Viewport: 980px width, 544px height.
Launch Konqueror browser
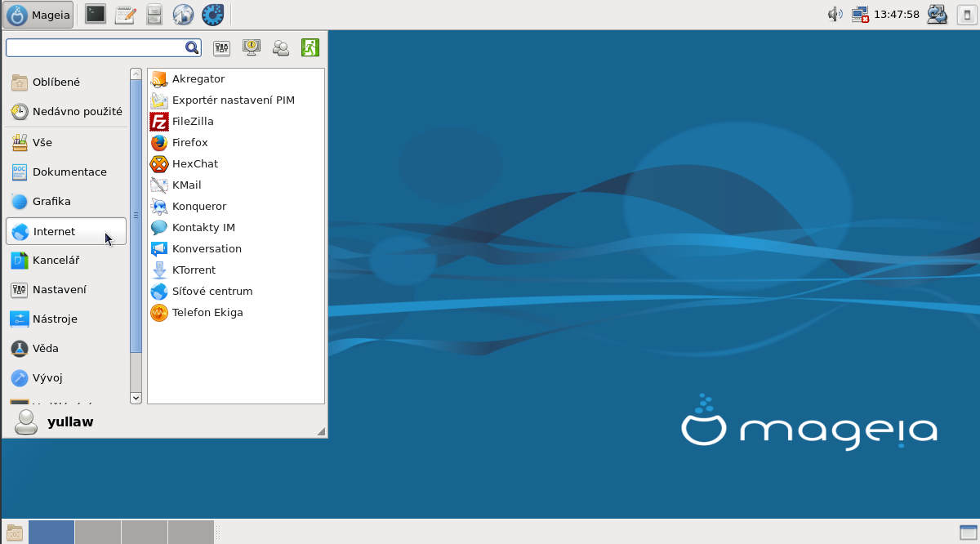point(236,206)
